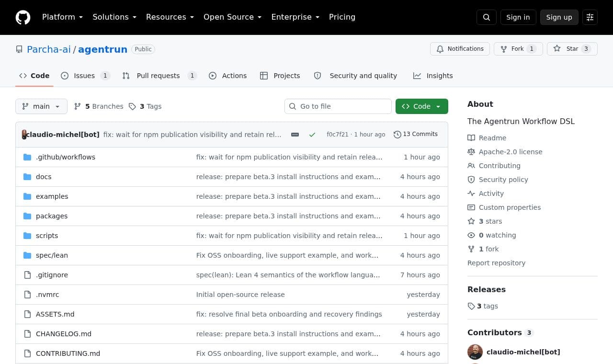Click the contributor avatar for claudio-michel[bot]
The height and width of the screenshot is (364, 613).
click(x=475, y=352)
